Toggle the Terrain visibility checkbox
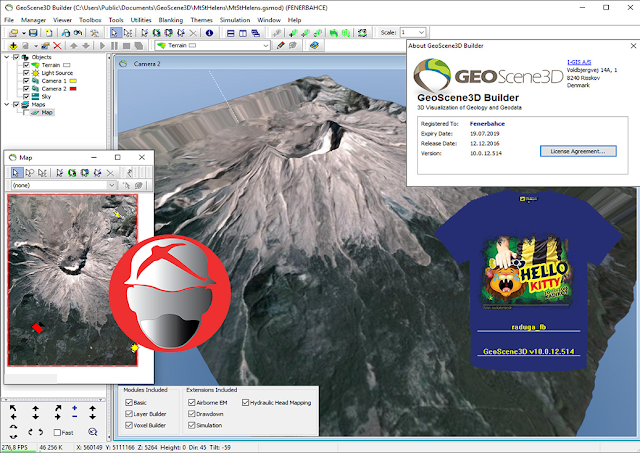The width and height of the screenshot is (640, 453). point(26,65)
